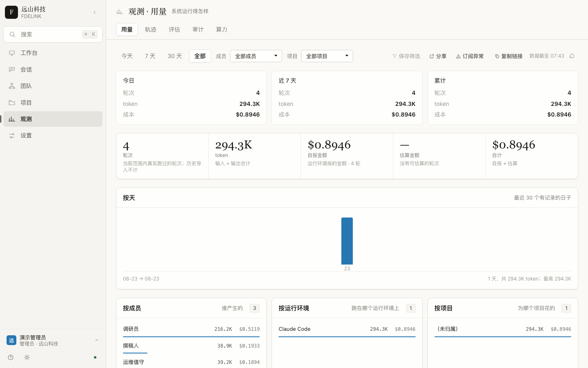Click the 运维值守 member row
Viewport: 588px width, 368px height.
point(191,362)
